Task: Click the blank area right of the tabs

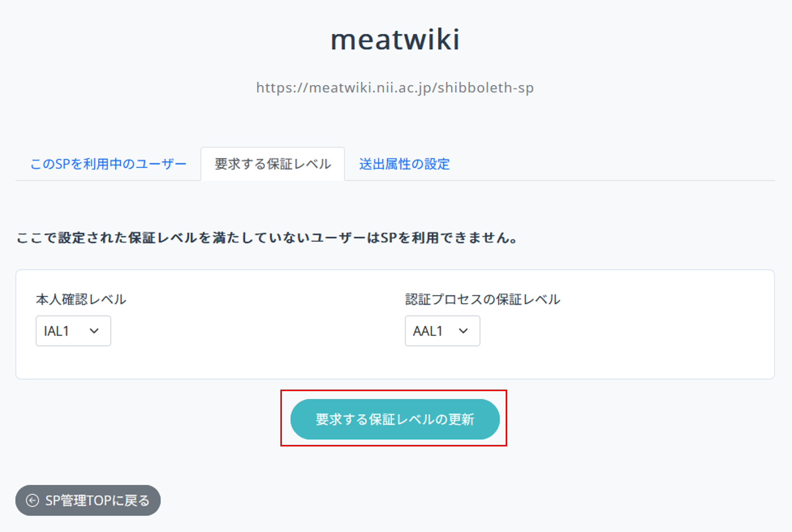Action: pyautogui.click(x=611, y=164)
